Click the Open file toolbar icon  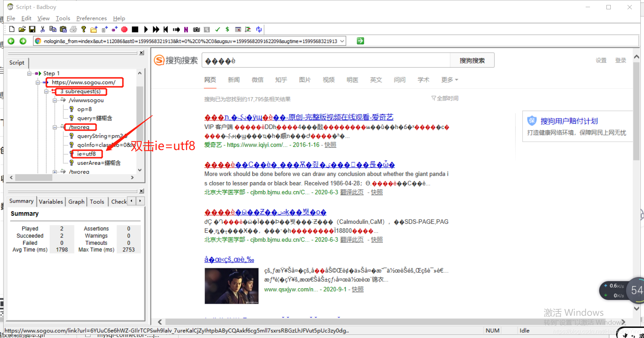click(22, 29)
